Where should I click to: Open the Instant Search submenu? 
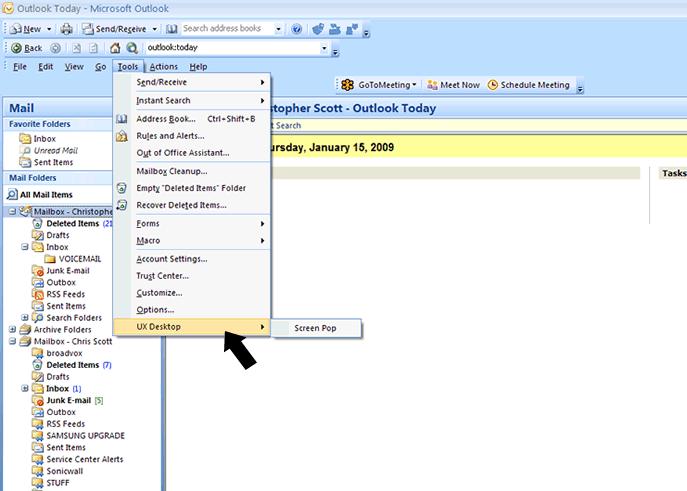(192, 100)
